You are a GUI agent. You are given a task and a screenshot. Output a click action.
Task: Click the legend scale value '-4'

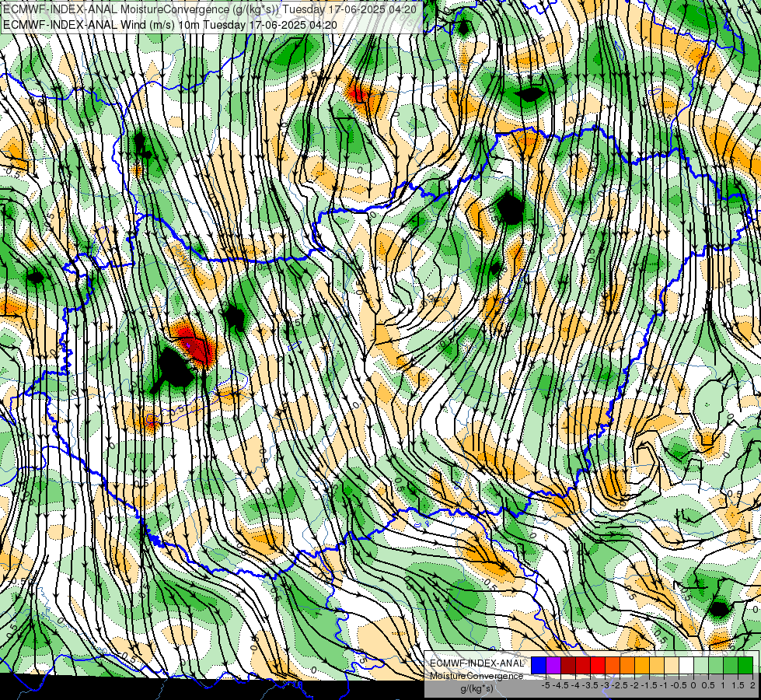[x=575, y=685]
